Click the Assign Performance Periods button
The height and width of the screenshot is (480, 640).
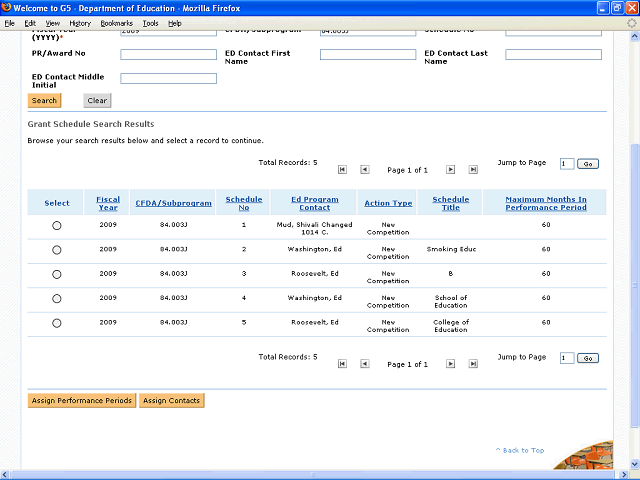(x=81, y=401)
